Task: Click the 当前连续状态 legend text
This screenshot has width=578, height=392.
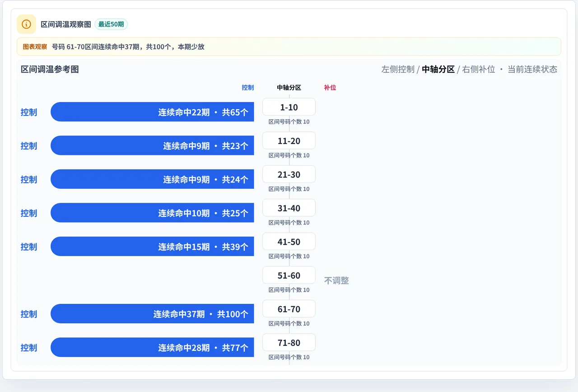Action: 532,69
